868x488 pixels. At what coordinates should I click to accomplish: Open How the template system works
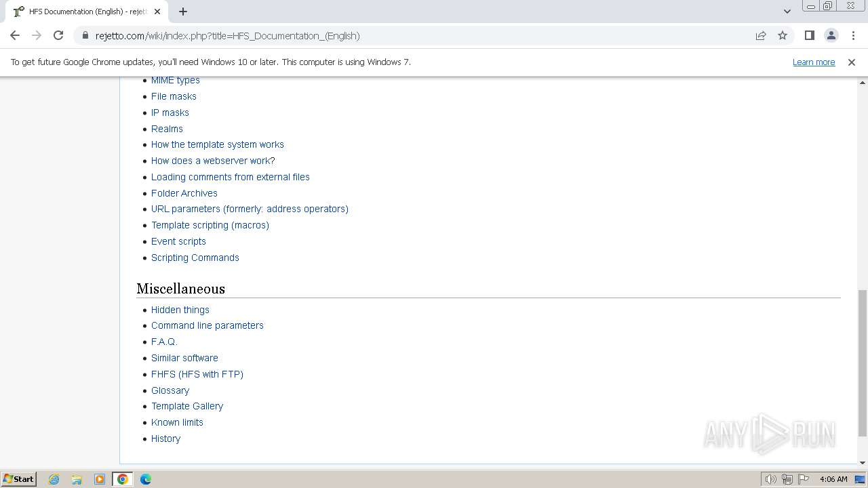pyautogui.click(x=218, y=144)
